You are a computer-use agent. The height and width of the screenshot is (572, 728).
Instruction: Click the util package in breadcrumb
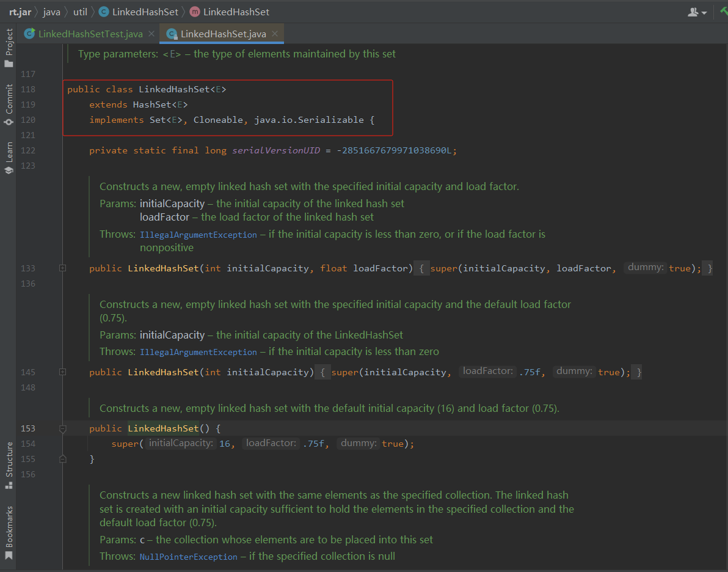[x=81, y=12]
